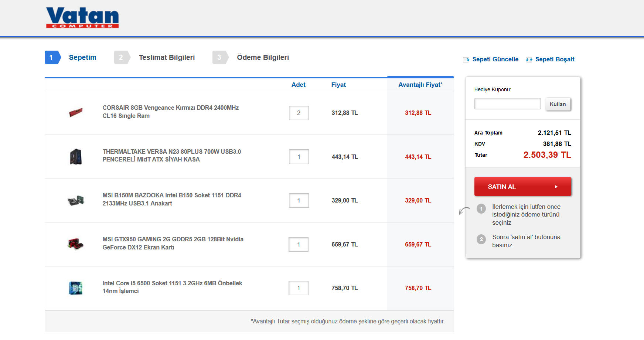Screen dimensions: 644x340
Task: Click the Sepeti Güncelle icon
Action: (466, 59)
